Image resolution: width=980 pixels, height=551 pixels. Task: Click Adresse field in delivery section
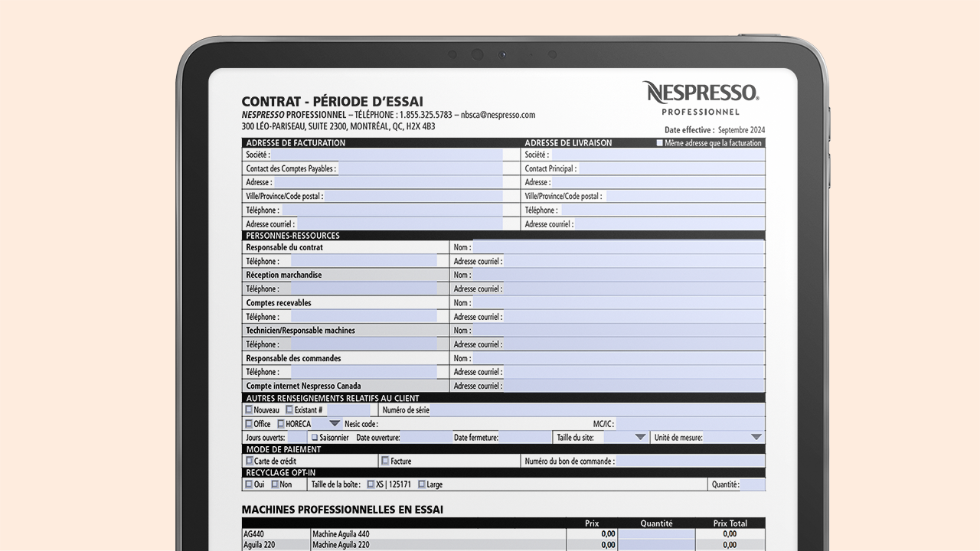tap(658, 182)
